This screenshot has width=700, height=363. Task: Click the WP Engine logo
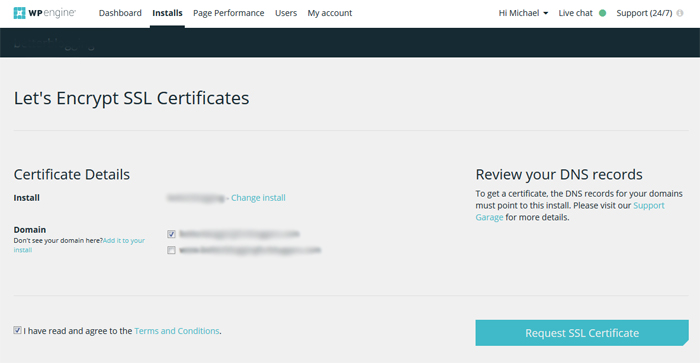pos(45,13)
